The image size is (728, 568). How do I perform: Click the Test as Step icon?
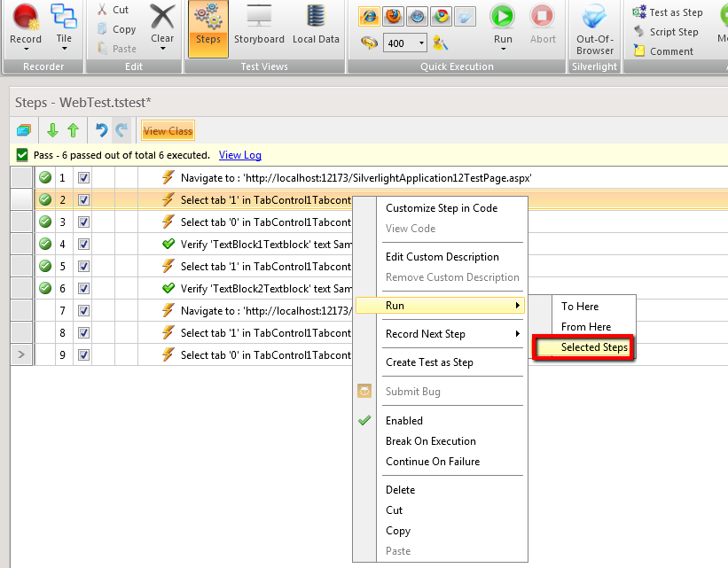click(x=639, y=12)
